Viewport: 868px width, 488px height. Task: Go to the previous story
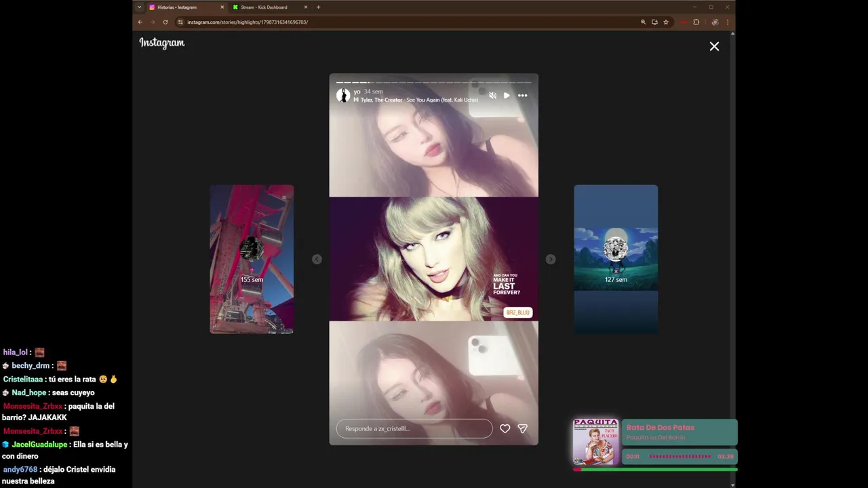tap(317, 259)
